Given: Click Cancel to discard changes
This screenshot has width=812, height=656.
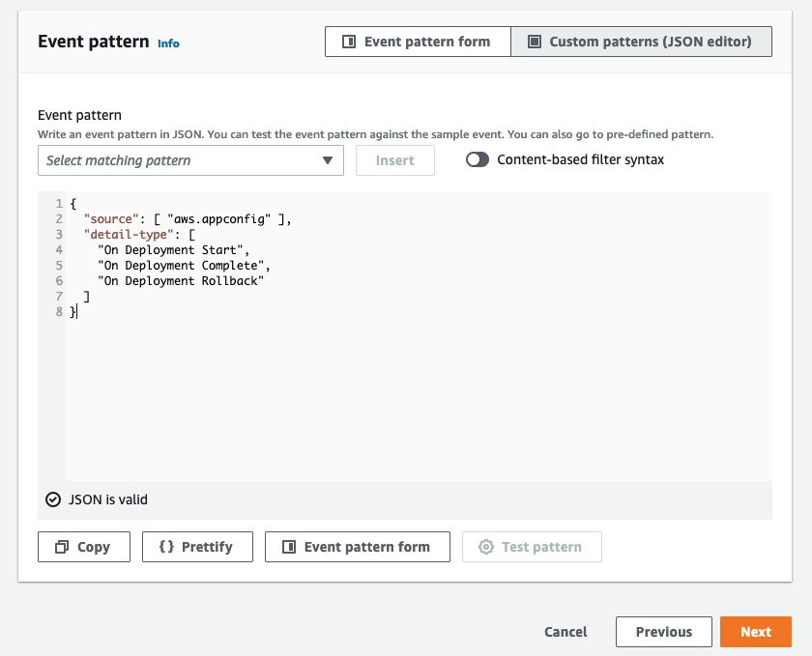Looking at the screenshot, I should [x=565, y=632].
